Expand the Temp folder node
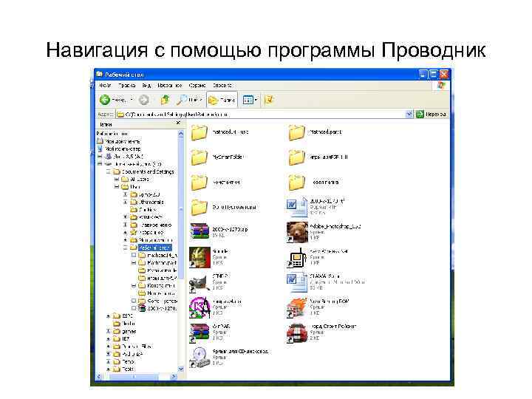Screen dimensions: 532x399 108,361
